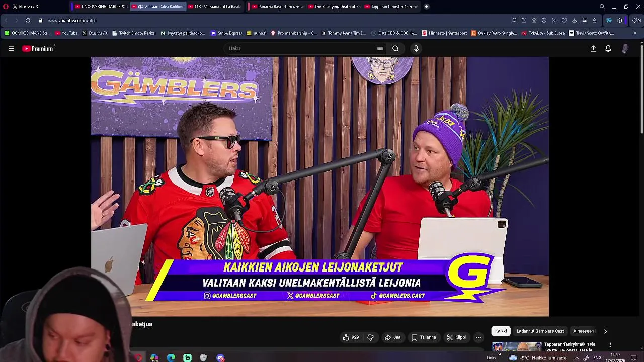Select Ladannut Gämblers Cast chip
This screenshot has width=644, height=362.
click(x=540, y=331)
